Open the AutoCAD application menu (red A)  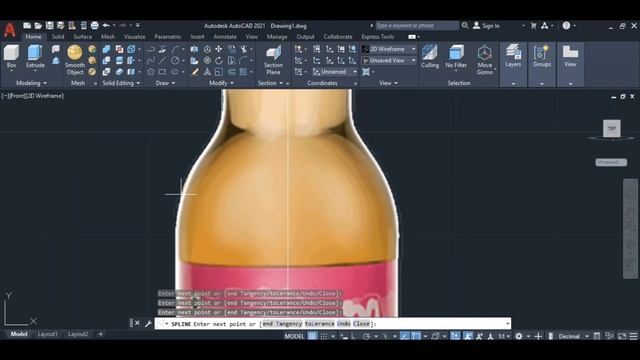(x=10, y=30)
